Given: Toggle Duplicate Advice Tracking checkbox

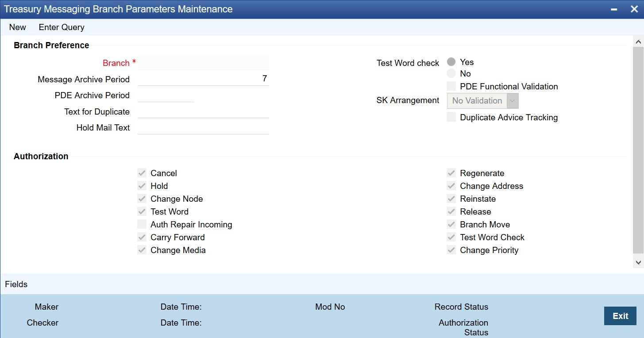Looking at the screenshot, I should pos(451,117).
